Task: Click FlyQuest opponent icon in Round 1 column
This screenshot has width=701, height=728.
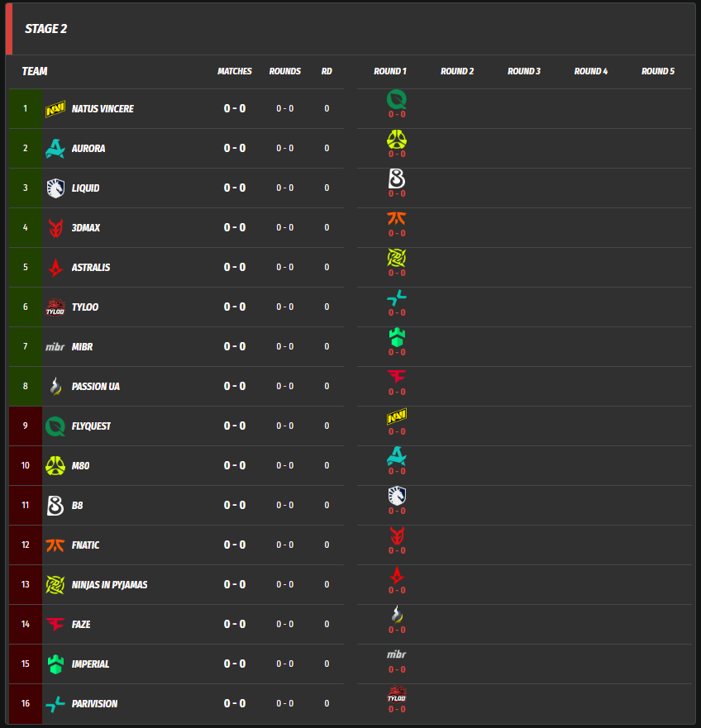Action: click(x=397, y=100)
